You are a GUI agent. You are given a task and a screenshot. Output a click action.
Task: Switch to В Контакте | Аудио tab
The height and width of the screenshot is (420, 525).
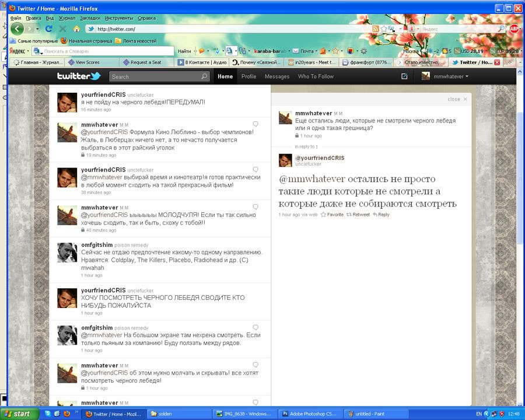(x=202, y=62)
